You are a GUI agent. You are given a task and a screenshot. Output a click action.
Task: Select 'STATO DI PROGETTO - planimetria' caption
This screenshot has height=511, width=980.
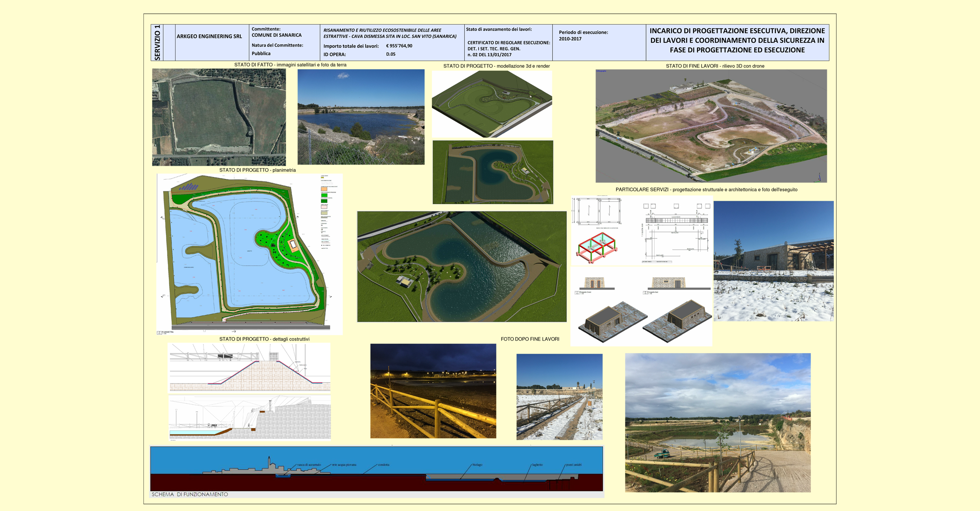(258, 170)
